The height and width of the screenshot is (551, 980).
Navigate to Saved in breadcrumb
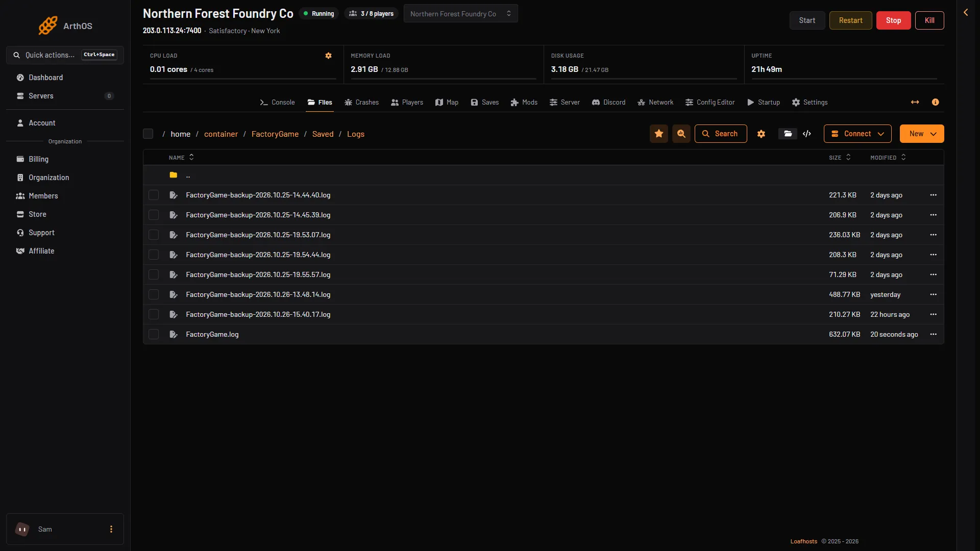pos(323,134)
